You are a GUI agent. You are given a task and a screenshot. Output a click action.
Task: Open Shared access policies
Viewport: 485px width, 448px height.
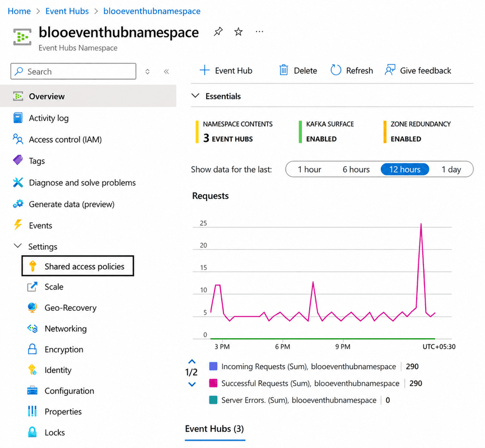click(78, 266)
